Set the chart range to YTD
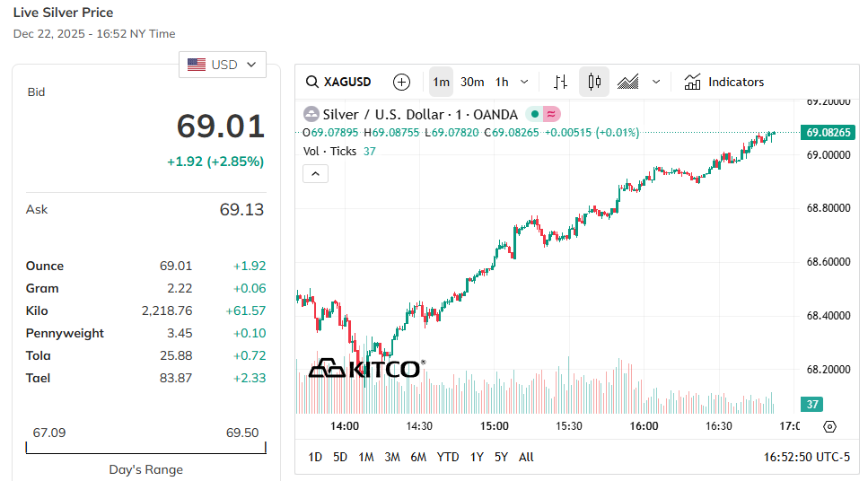The height and width of the screenshot is (481, 868). (x=448, y=457)
